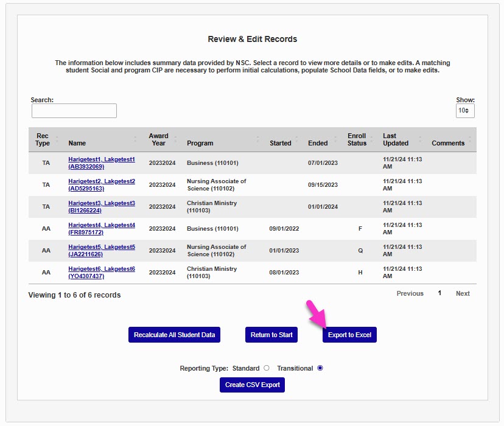Click inside the Search text field

(74, 111)
